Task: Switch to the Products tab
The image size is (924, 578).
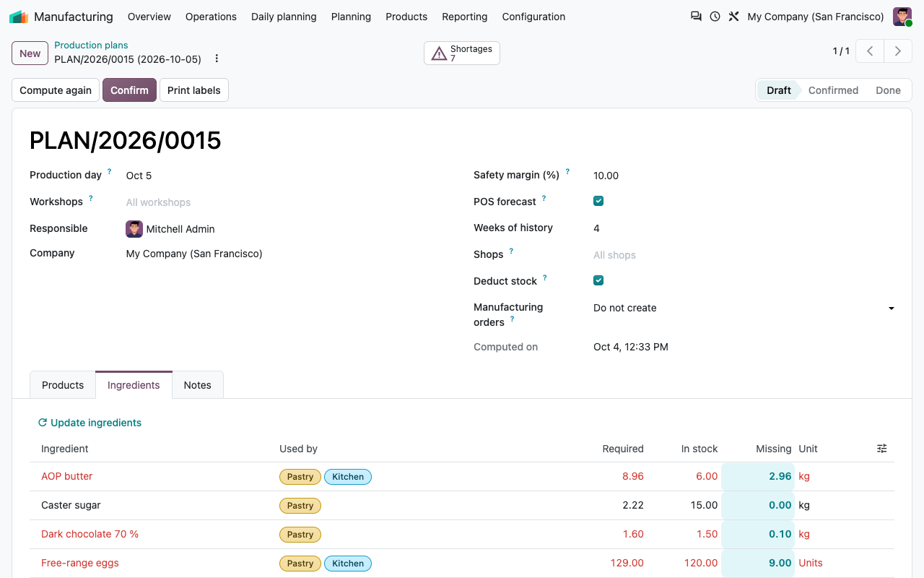Action: click(x=63, y=385)
